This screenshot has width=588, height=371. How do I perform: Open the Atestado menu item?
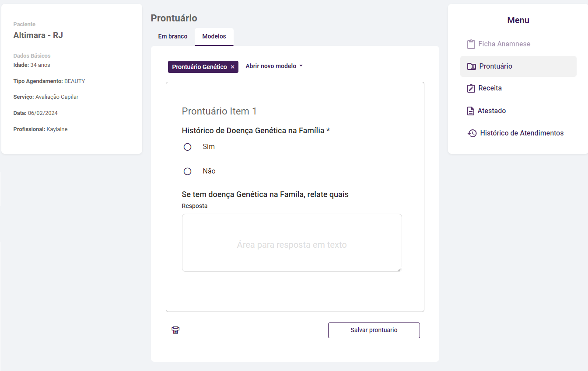pos(492,111)
